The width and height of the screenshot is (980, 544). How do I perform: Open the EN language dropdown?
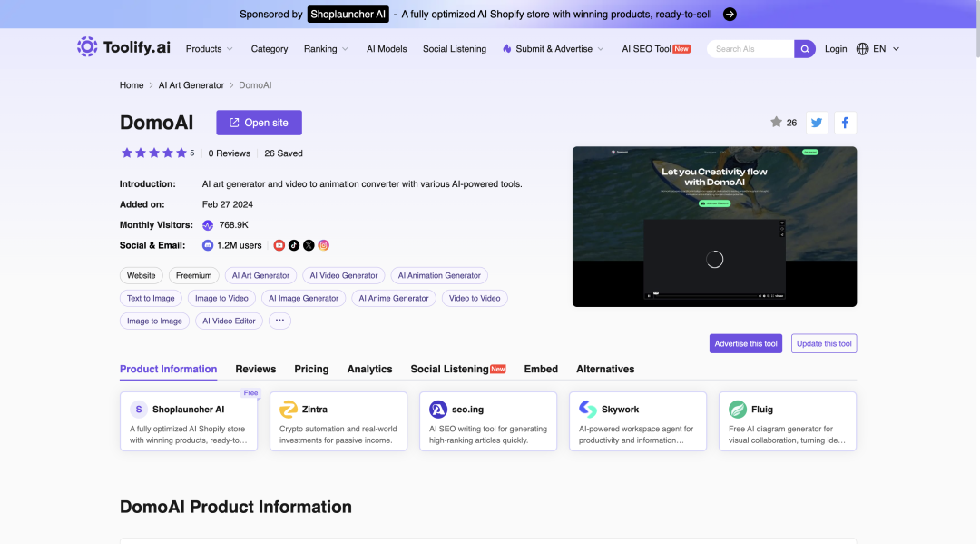(x=887, y=49)
